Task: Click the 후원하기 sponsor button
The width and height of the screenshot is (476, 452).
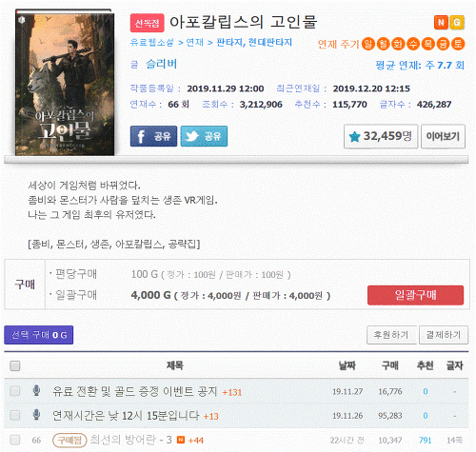Action: [x=391, y=335]
